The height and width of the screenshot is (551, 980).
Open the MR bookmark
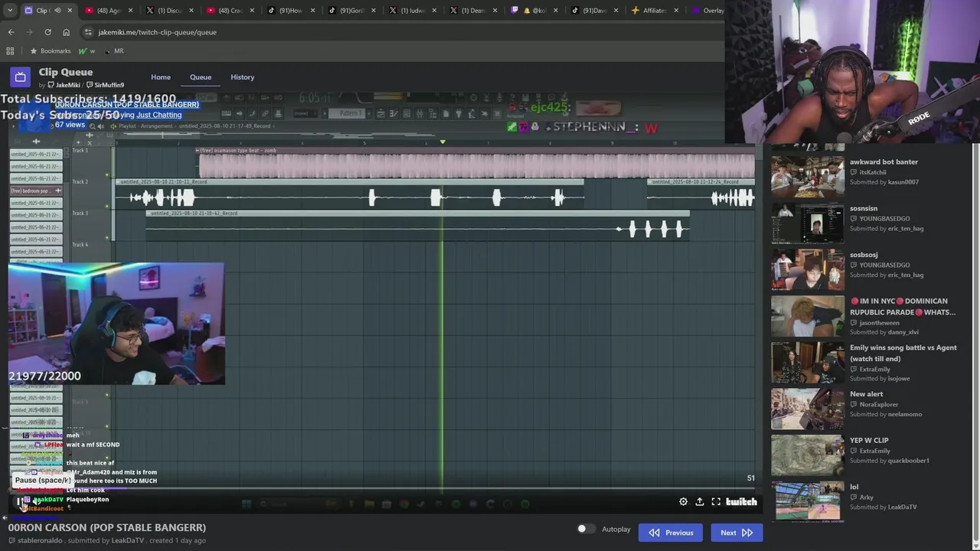(x=114, y=51)
